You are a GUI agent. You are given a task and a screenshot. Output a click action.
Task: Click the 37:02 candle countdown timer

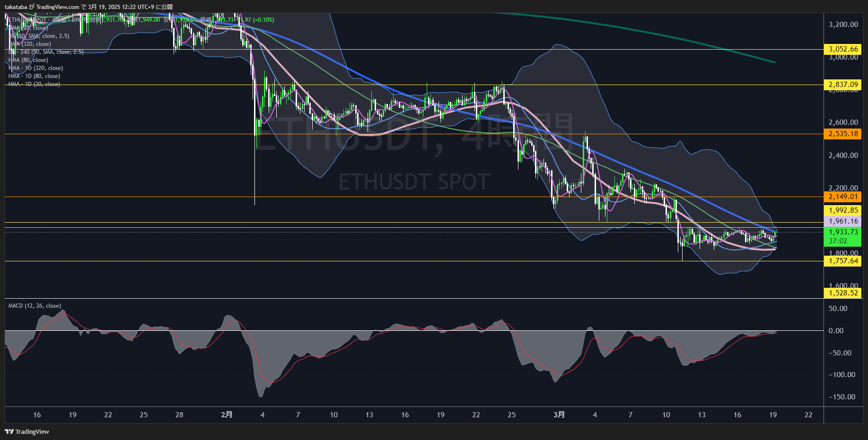pos(838,241)
